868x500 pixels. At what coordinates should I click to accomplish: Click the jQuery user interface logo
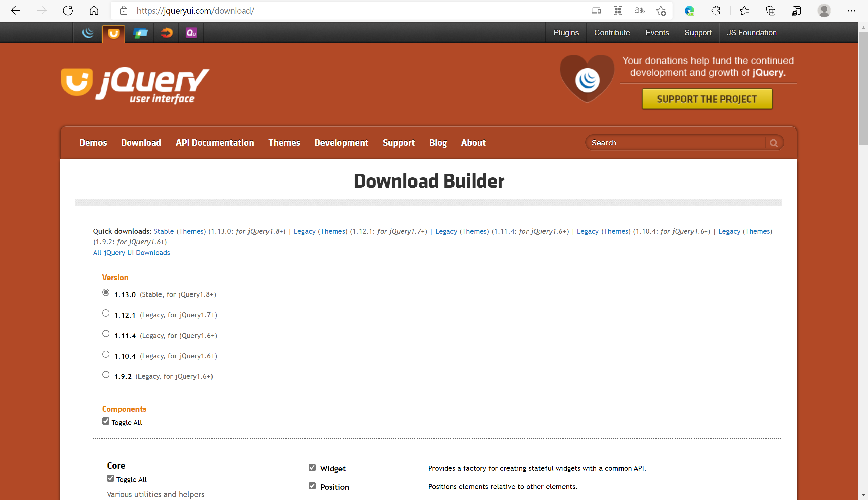(135, 85)
